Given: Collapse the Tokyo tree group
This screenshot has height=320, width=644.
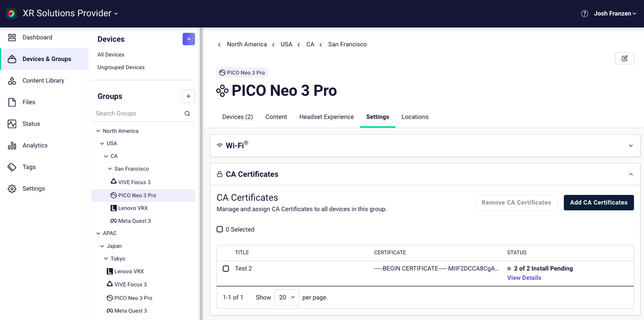Looking at the screenshot, I should (106, 259).
